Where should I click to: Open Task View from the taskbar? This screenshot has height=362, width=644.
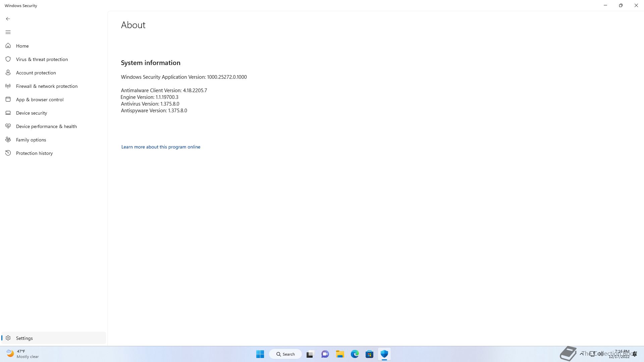tap(310, 354)
